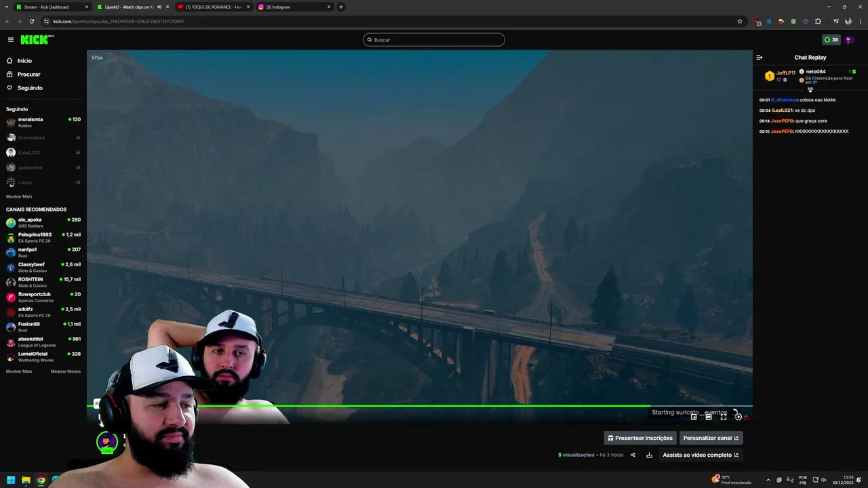This screenshot has width=868, height=488.
Task: Open Classybeef recommended channel
Action: click(43, 267)
